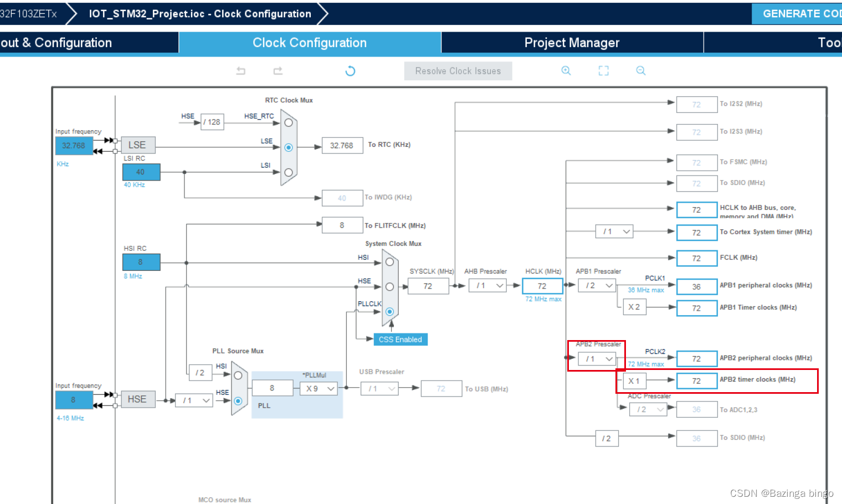Click the LSI RC 40 KHz block
Screen dimensions: 842x504
coord(141,172)
